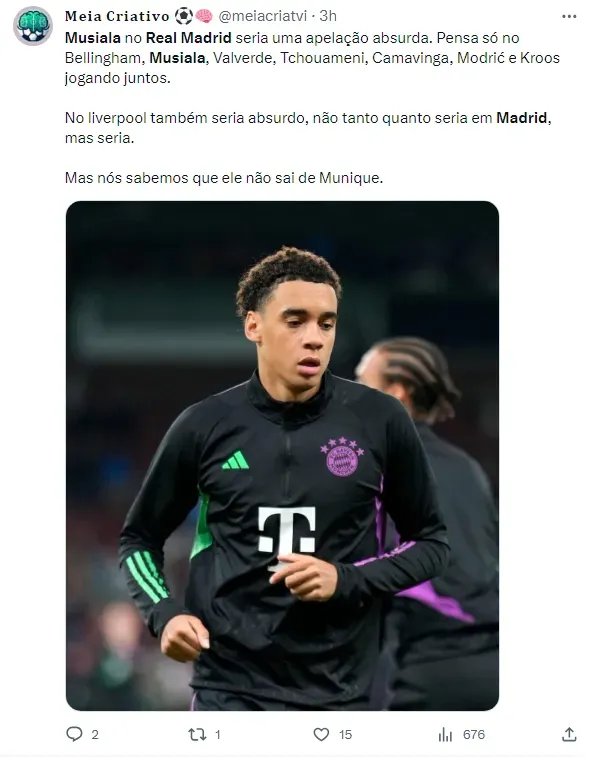Open the three-dot more options menu
The image size is (589, 757).
[x=569, y=16]
